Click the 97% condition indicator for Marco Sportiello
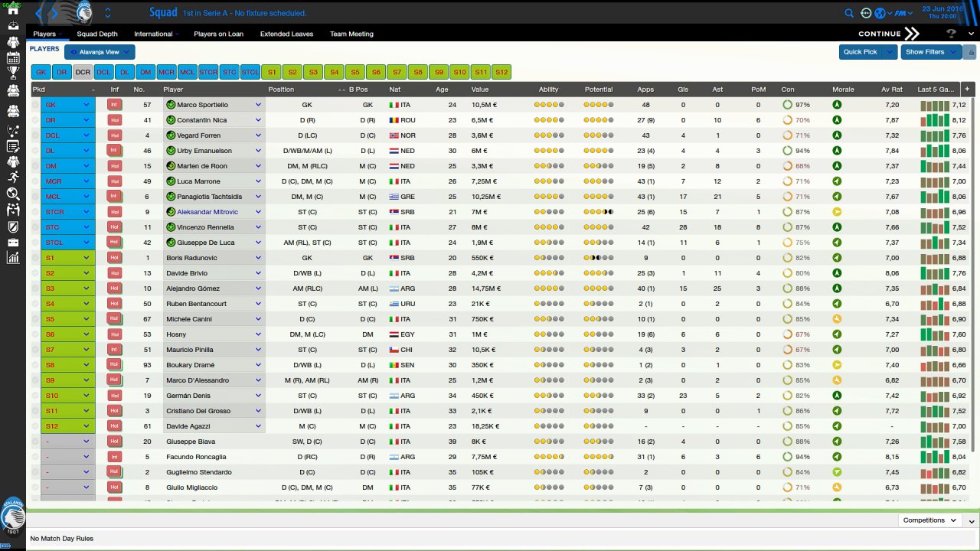The image size is (980, 551). point(796,105)
